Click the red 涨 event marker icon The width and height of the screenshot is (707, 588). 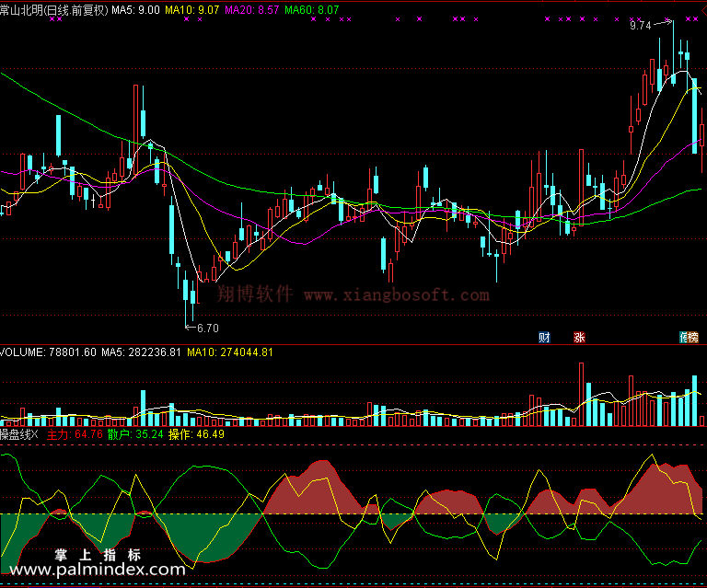click(579, 337)
